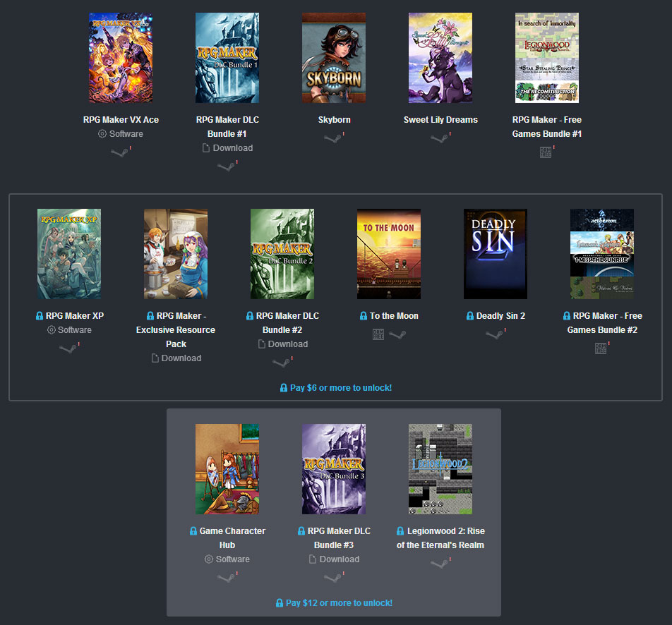Viewport: 672px width, 625px height.
Task: Select the Deadly Sin 2 cover image
Action: (x=496, y=254)
